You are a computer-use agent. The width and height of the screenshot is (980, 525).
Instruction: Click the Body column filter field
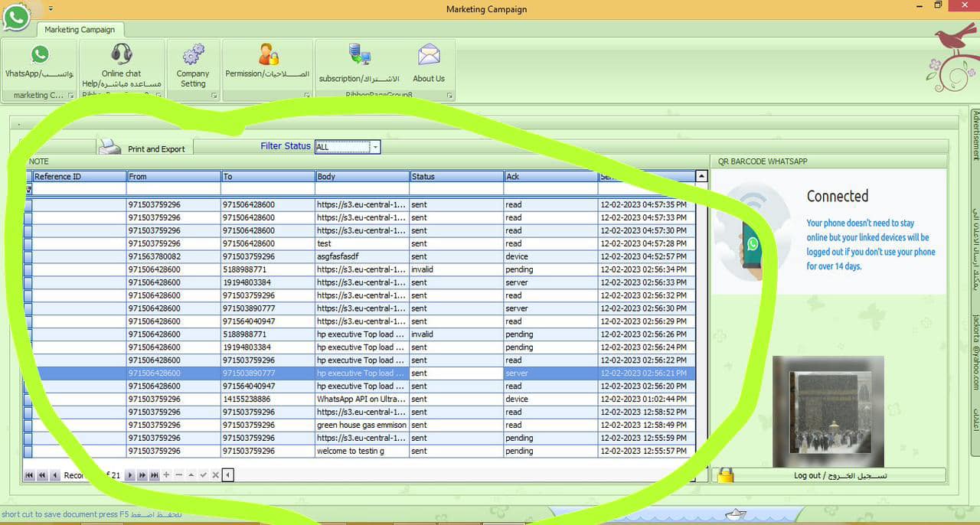point(362,188)
